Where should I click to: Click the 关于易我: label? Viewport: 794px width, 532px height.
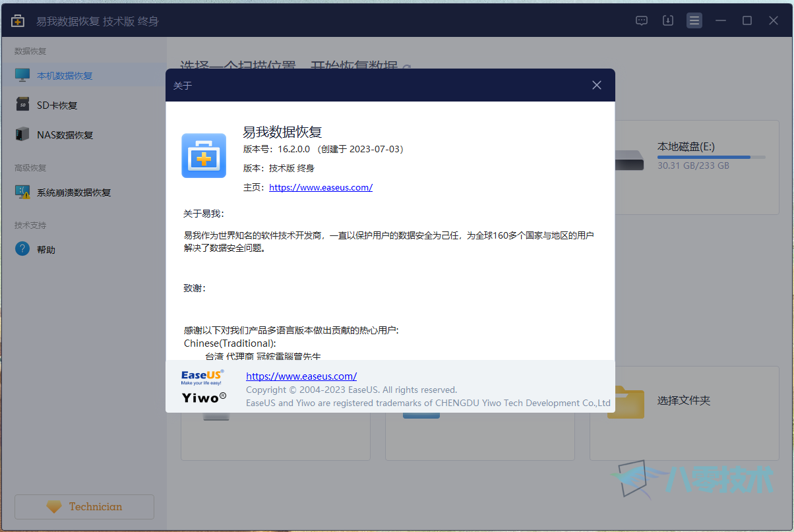coord(204,214)
